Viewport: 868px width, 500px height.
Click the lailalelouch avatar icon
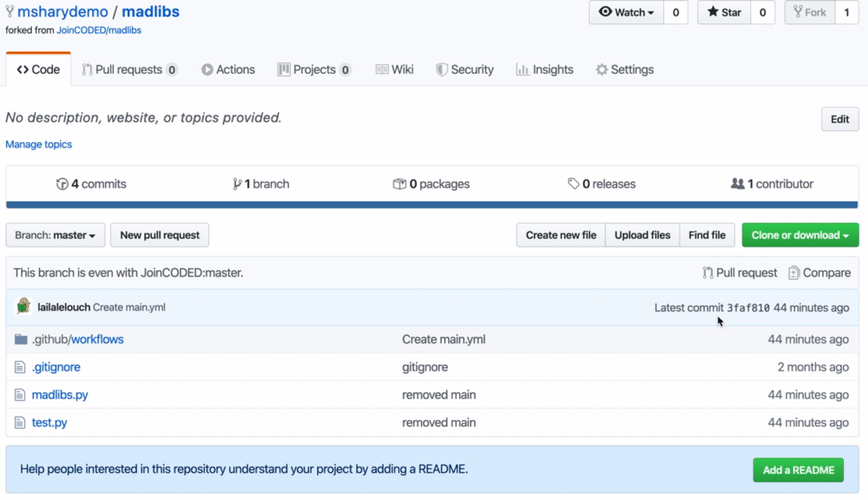tap(23, 306)
